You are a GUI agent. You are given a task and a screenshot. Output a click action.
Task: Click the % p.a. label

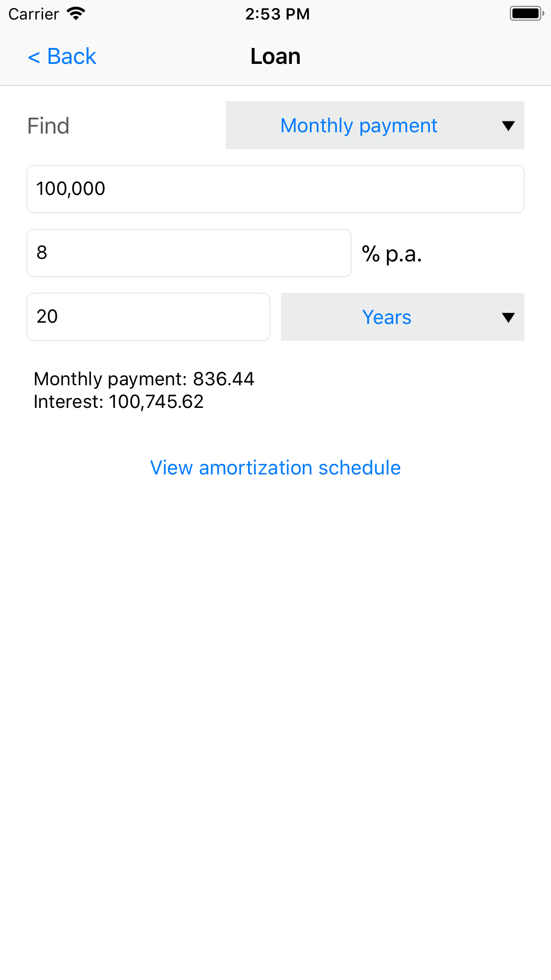coord(392,254)
